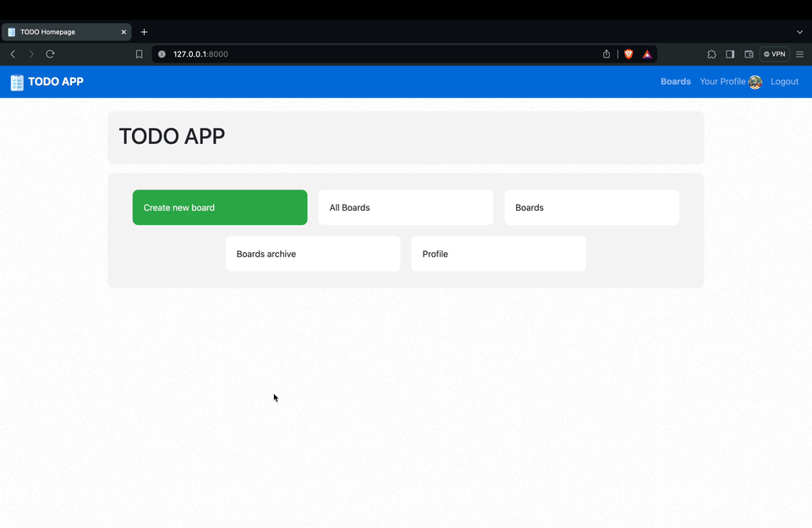Go forward using browser forward arrow

tap(31, 54)
